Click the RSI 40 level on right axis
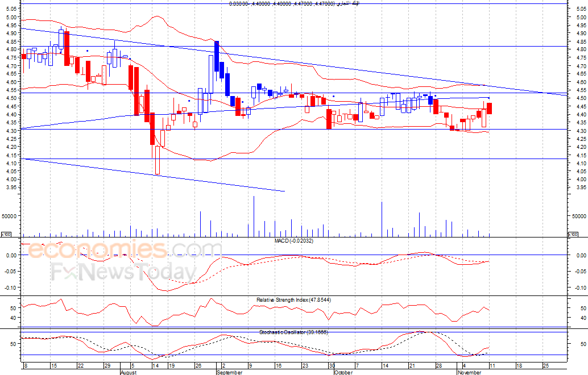The width and height of the screenshot is (588, 375). coord(583,318)
